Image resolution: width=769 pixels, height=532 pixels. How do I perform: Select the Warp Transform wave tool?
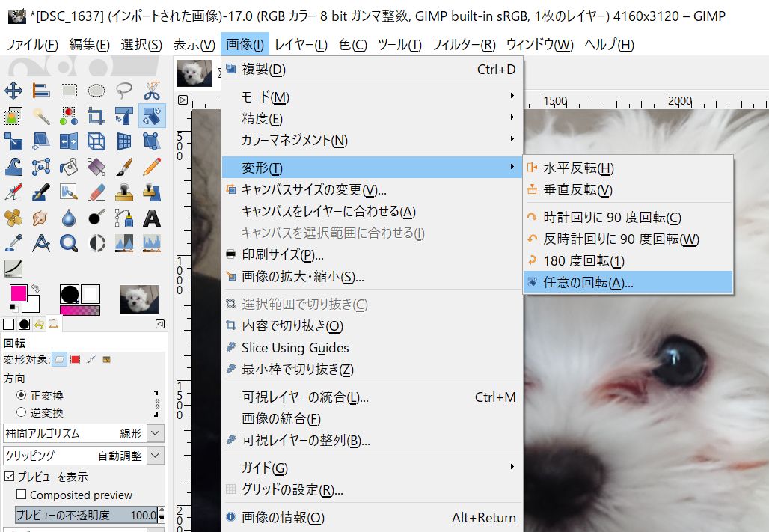coord(13,167)
